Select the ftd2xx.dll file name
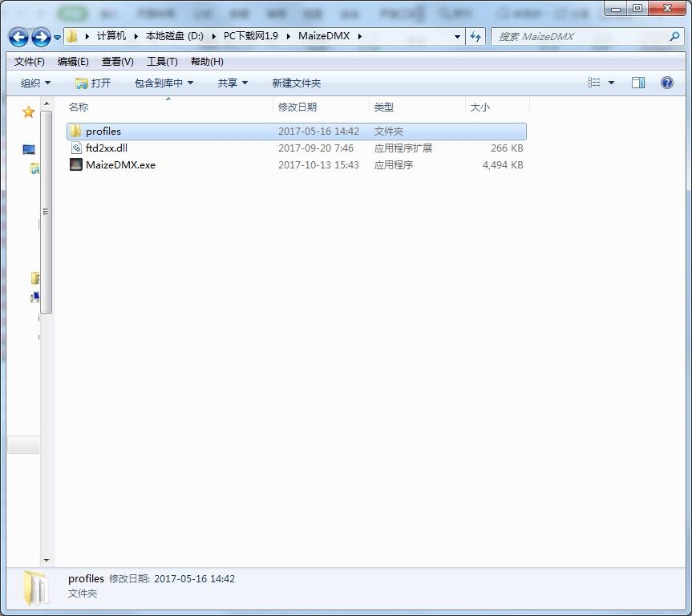 pyautogui.click(x=107, y=148)
